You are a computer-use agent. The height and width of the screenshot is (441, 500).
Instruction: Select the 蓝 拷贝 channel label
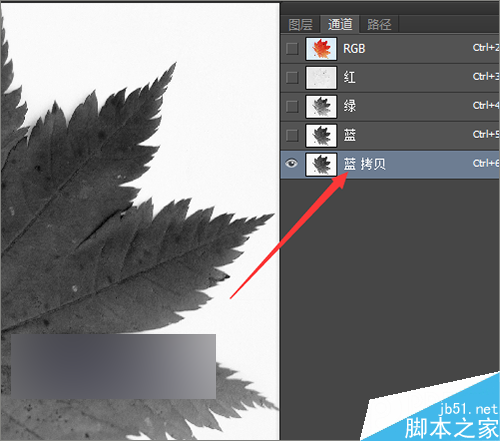[365, 164]
